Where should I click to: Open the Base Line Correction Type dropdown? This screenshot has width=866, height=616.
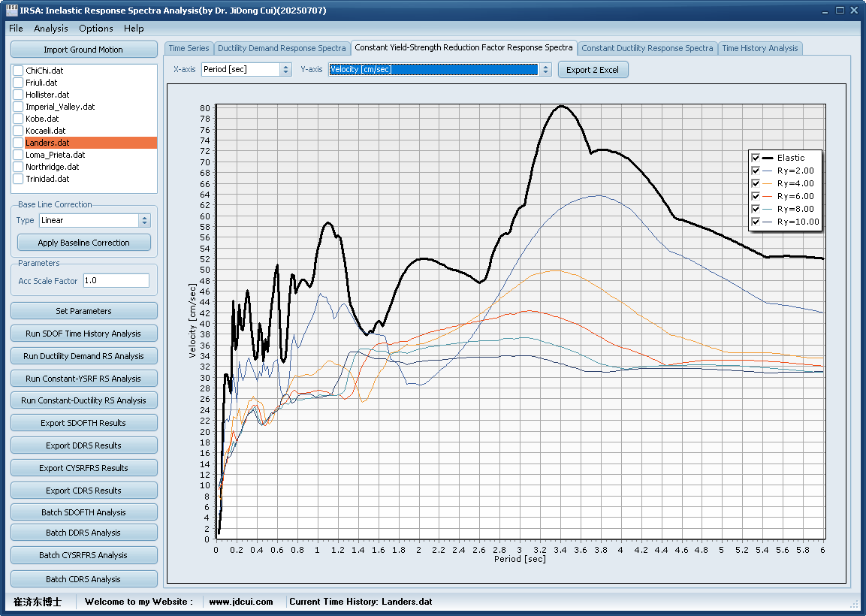tap(145, 221)
